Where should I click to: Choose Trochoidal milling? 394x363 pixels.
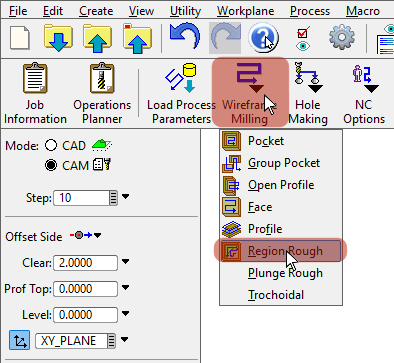coord(281,295)
